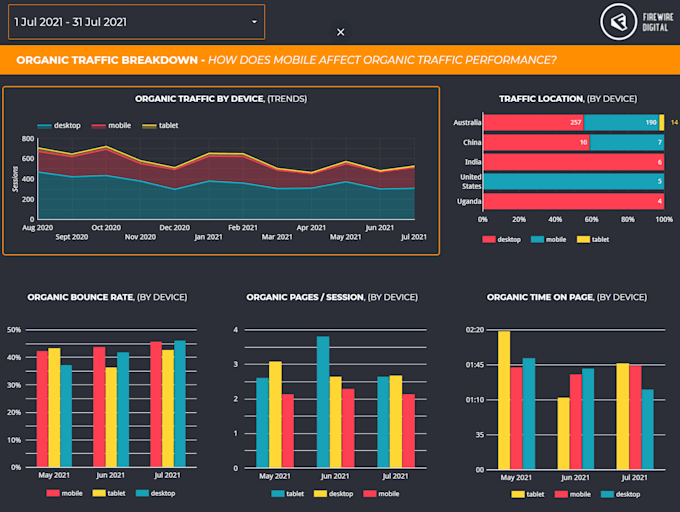The height and width of the screenshot is (512, 680).
Task: Click Aug 2020 label on trends axis
Action: point(38,228)
